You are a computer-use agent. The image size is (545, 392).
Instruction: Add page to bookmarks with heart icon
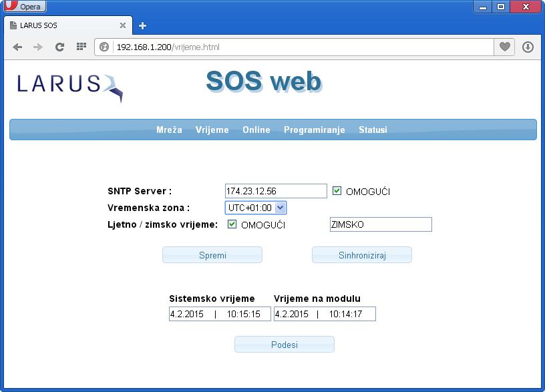(505, 47)
